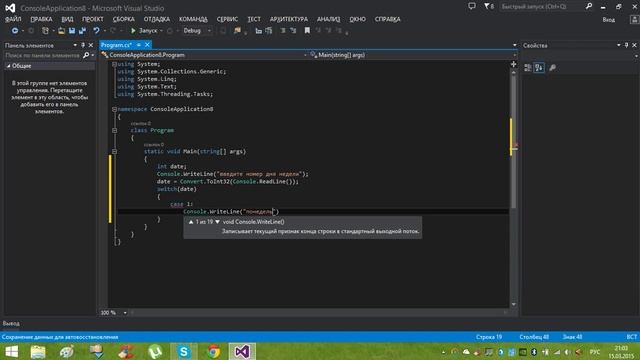
Task: Show the previous overload in the tooltip
Action: point(191,222)
